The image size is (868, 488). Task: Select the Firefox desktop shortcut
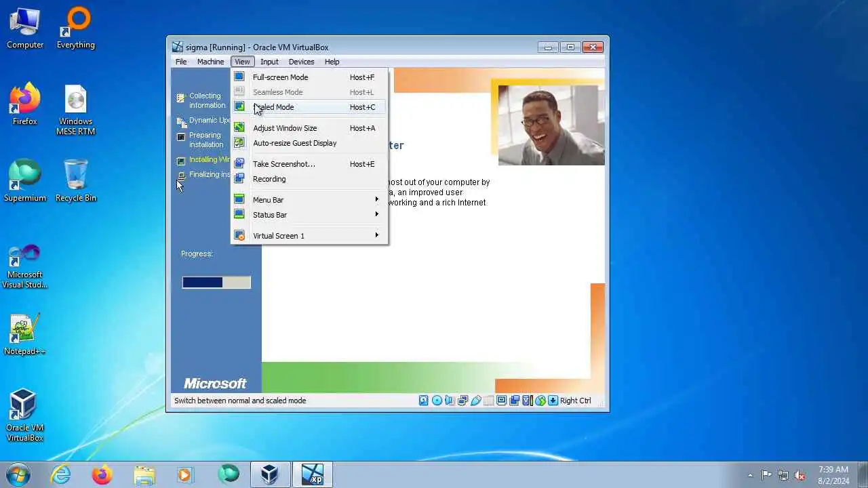25,105
